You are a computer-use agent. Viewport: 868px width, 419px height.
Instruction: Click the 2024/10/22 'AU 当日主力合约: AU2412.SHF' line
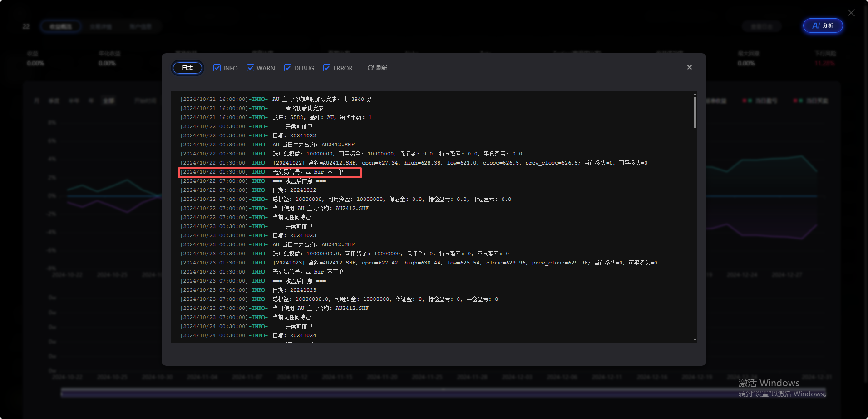point(267,145)
